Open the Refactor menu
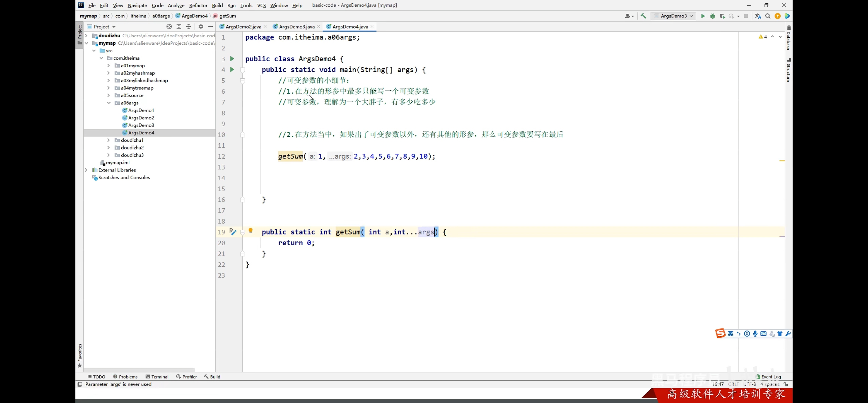The image size is (868, 403). pos(198,6)
